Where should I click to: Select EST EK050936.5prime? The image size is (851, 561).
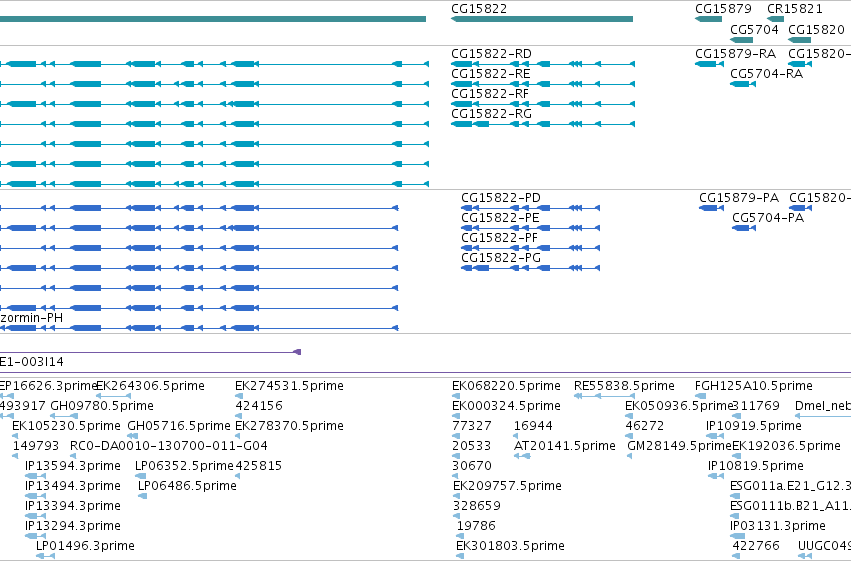click(x=679, y=406)
